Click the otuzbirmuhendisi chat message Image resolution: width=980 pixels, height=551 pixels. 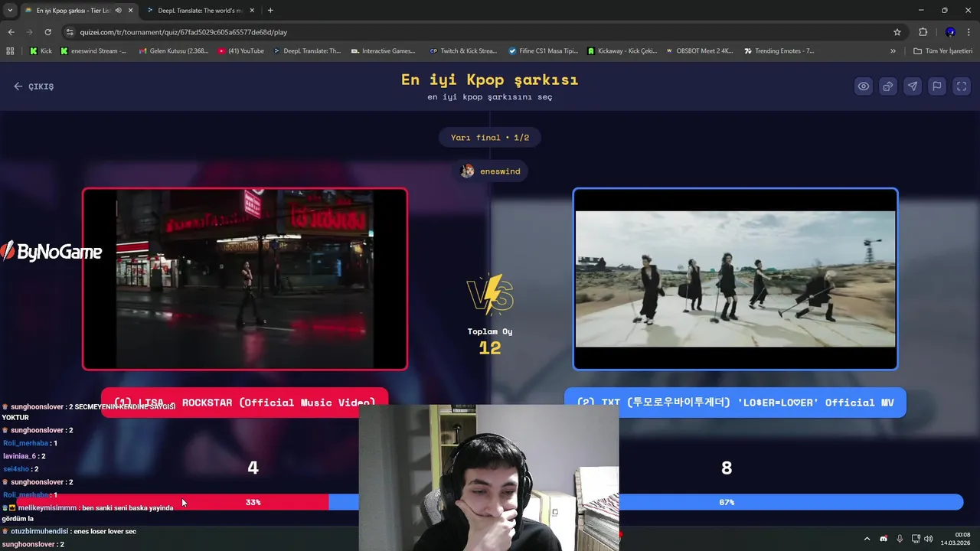[69, 531]
